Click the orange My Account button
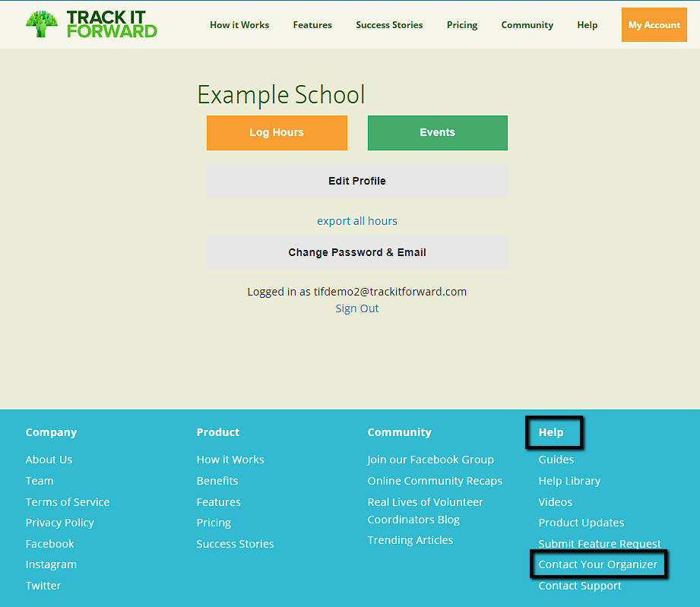This screenshot has height=607, width=700. pyautogui.click(x=654, y=25)
